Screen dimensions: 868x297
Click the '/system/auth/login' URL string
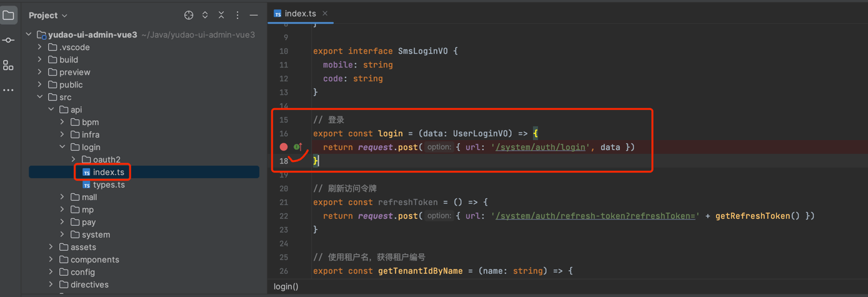tap(540, 147)
